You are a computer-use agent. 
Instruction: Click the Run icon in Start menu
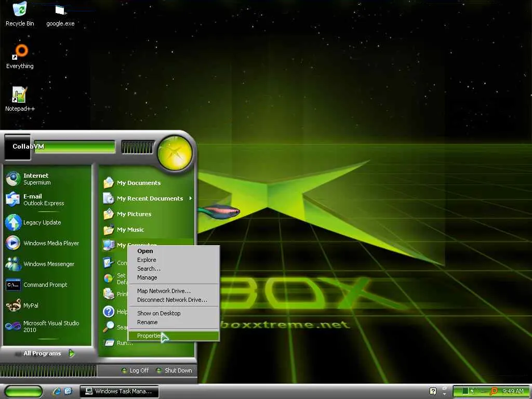(109, 343)
